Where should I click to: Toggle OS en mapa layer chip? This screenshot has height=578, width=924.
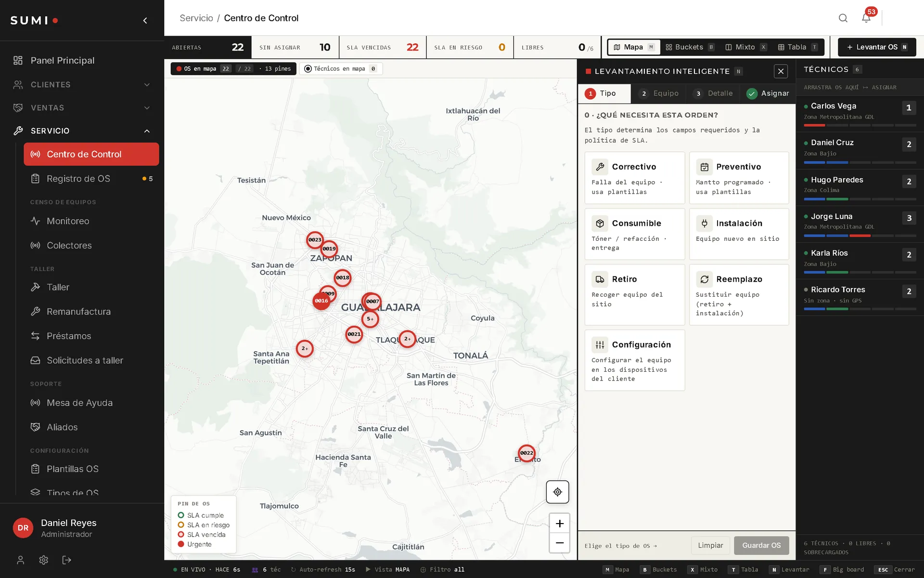point(233,69)
